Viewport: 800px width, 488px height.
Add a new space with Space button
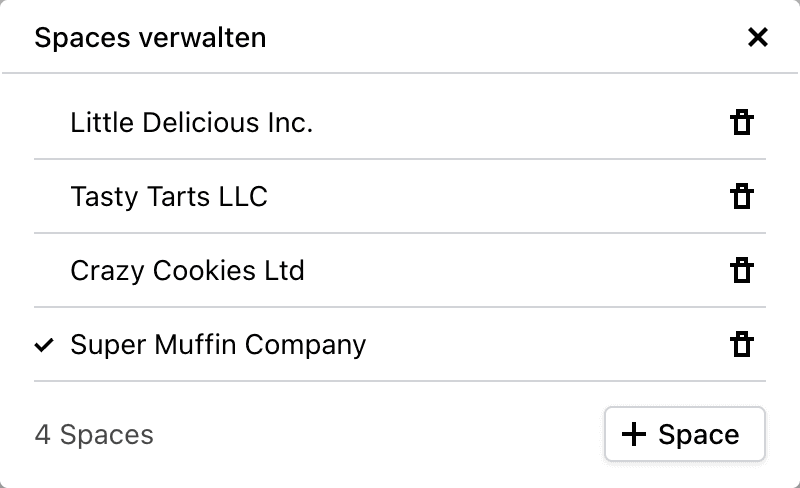coord(684,434)
